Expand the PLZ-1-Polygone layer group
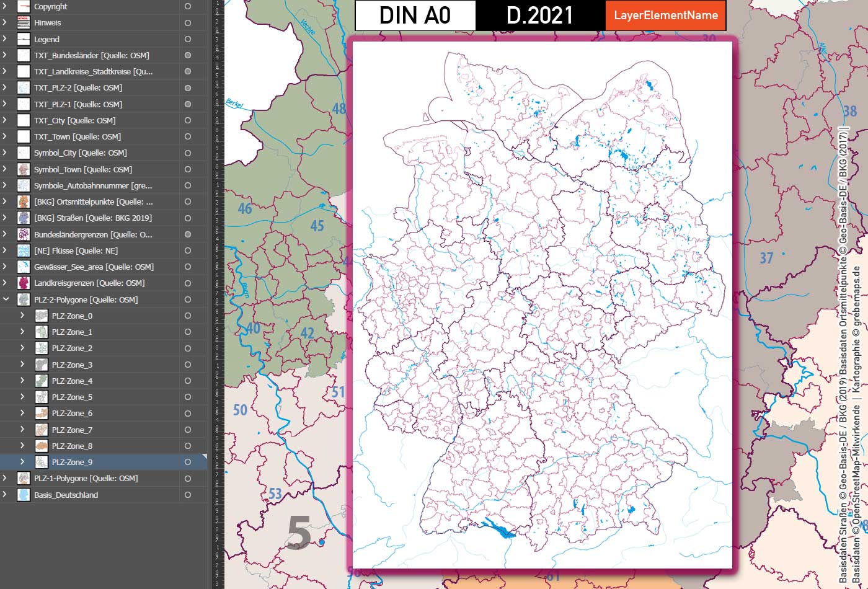 pyautogui.click(x=5, y=478)
